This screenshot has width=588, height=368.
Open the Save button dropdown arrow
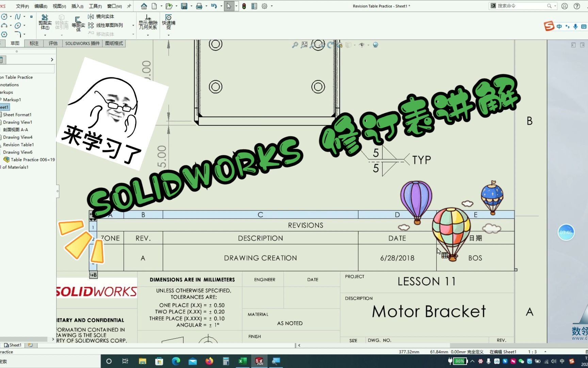(191, 6)
